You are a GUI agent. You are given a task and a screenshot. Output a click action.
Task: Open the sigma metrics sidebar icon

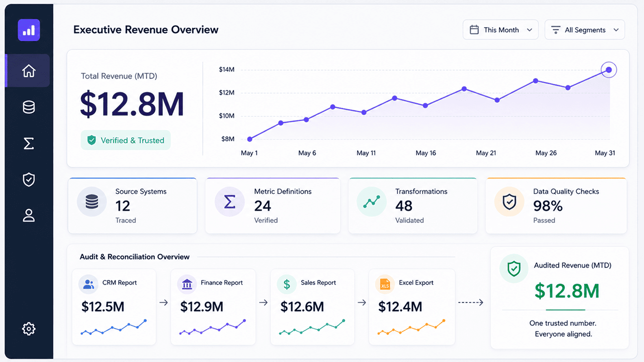(x=29, y=143)
